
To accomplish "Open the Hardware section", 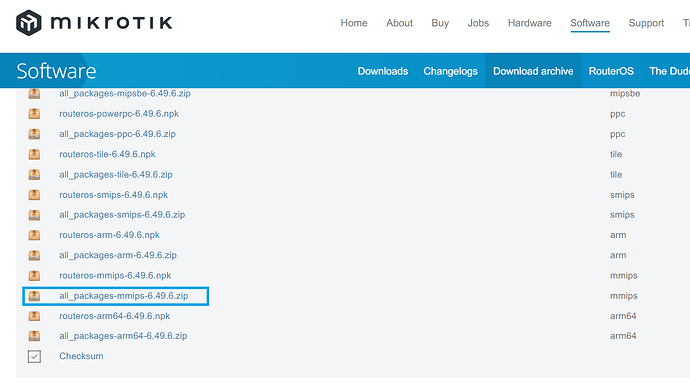I will [x=529, y=23].
